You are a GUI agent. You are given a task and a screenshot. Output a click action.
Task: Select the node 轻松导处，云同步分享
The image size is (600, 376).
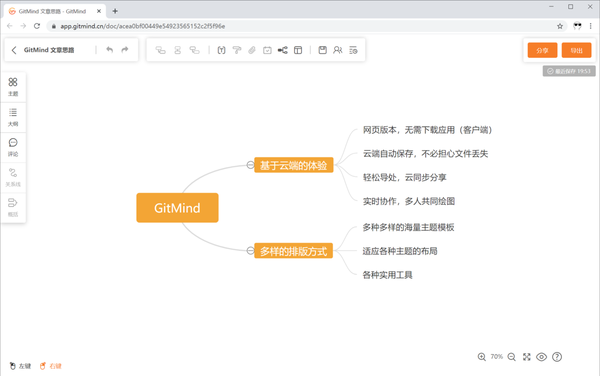coord(404,177)
